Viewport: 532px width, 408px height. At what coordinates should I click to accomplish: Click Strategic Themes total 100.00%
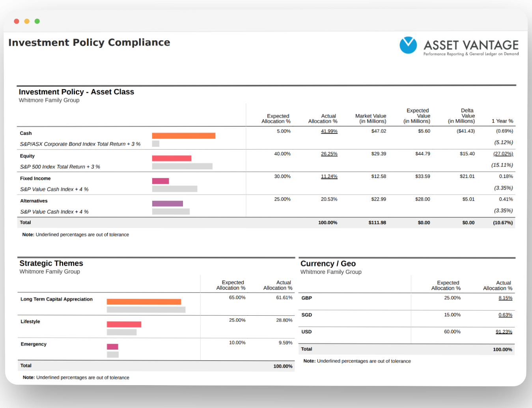(283, 367)
